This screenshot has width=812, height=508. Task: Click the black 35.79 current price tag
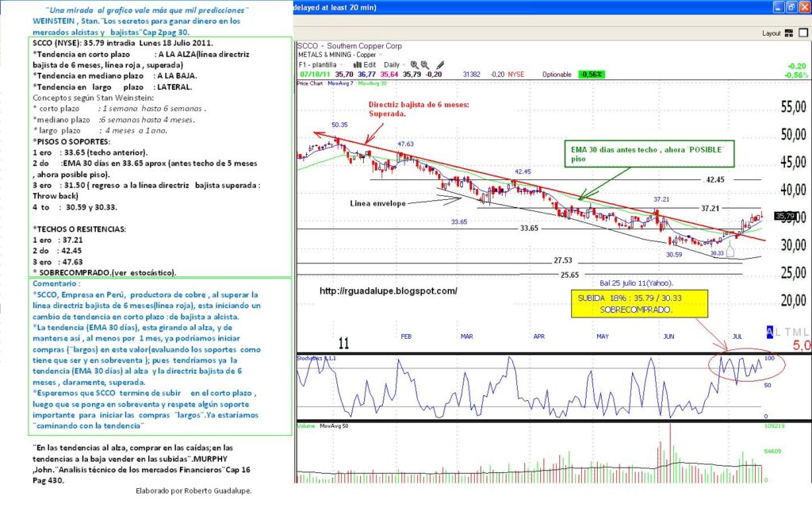(x=784, y=216)
